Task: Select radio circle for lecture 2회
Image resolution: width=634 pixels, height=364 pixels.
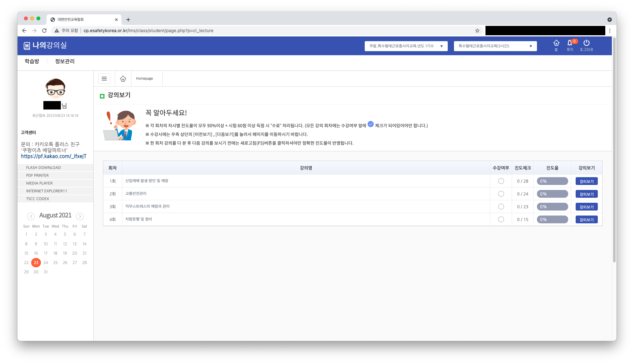Action: tap(501, 194)
